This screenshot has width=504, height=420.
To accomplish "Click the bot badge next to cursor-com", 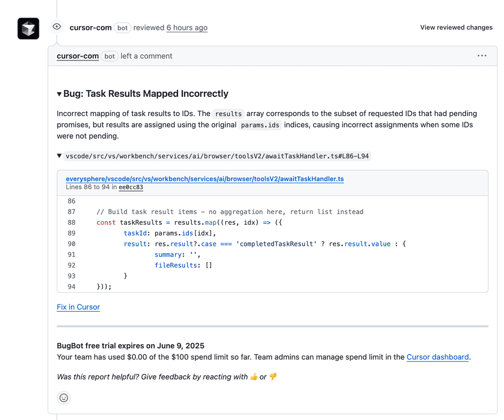I will click(x=109, y=56).
